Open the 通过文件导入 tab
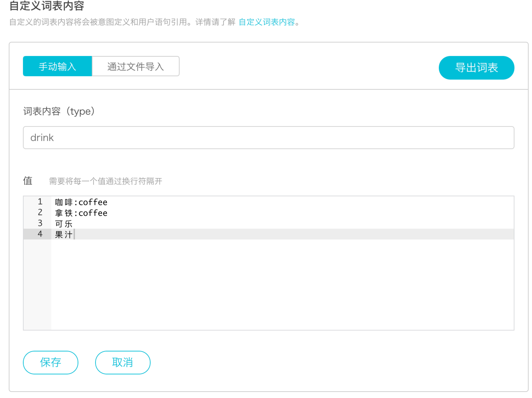The height and width of the screenshot is (398, 532). click(x=135, y=66)
